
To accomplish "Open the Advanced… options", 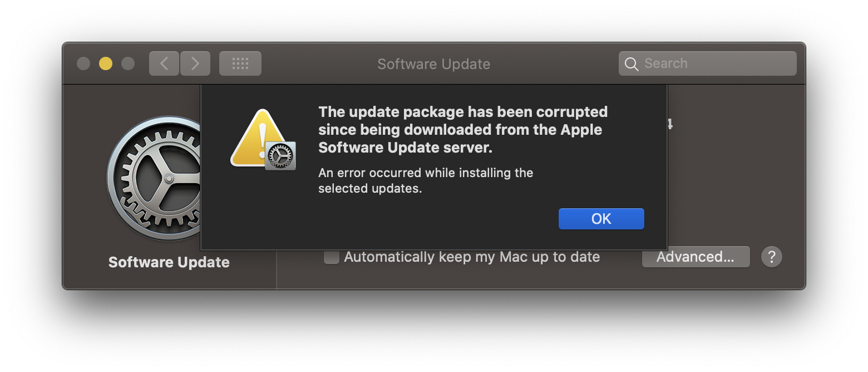I will (x=696, y=257).
